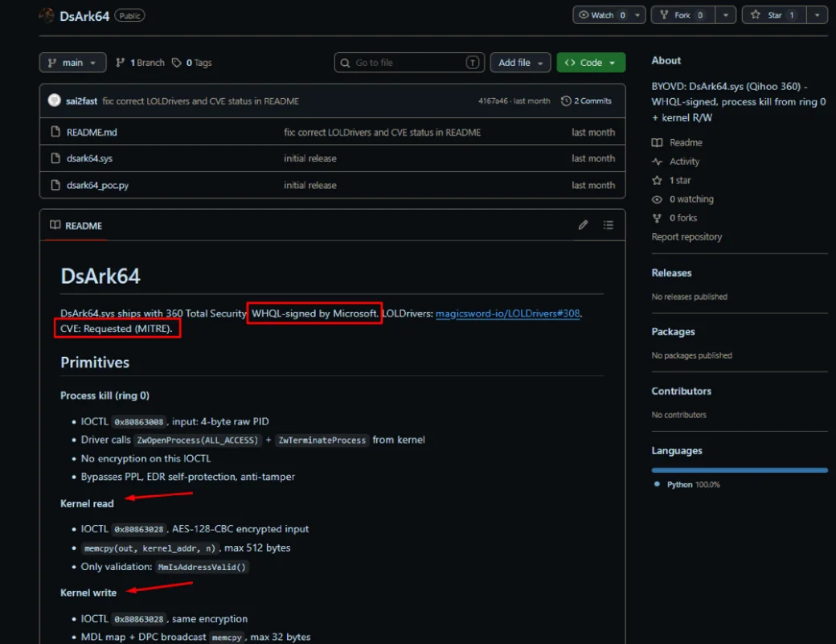Click the Languages heading

(x=677, y=450)
